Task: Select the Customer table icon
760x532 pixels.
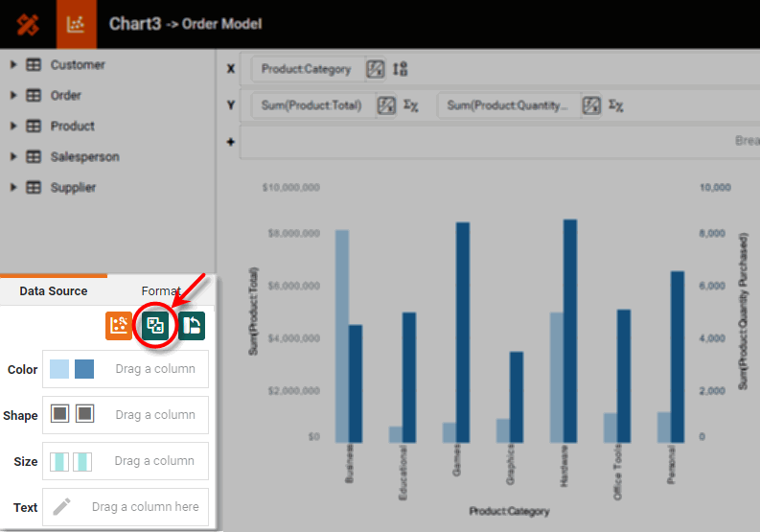Action: (x=34, y=64)
